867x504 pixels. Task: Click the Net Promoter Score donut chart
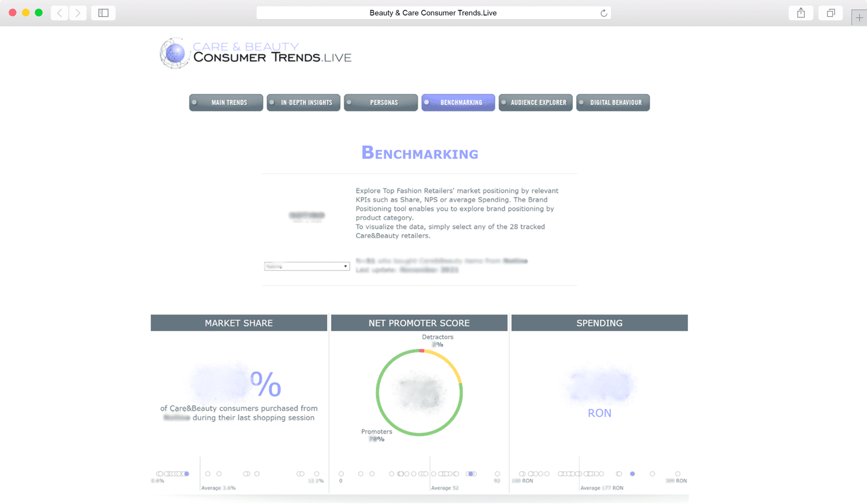coord(420,392)
